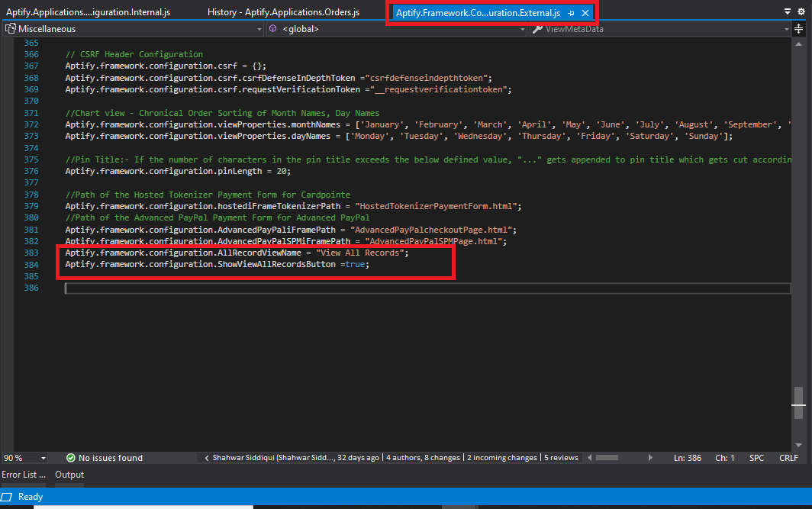Click the requestVerificationToken code line
The width and height of the screenshot is (812, 509).
point(288,89)
